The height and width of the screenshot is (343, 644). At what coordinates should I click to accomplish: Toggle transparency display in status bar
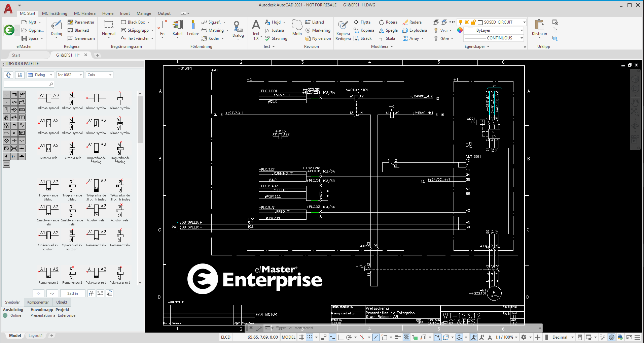click(406, 337)
